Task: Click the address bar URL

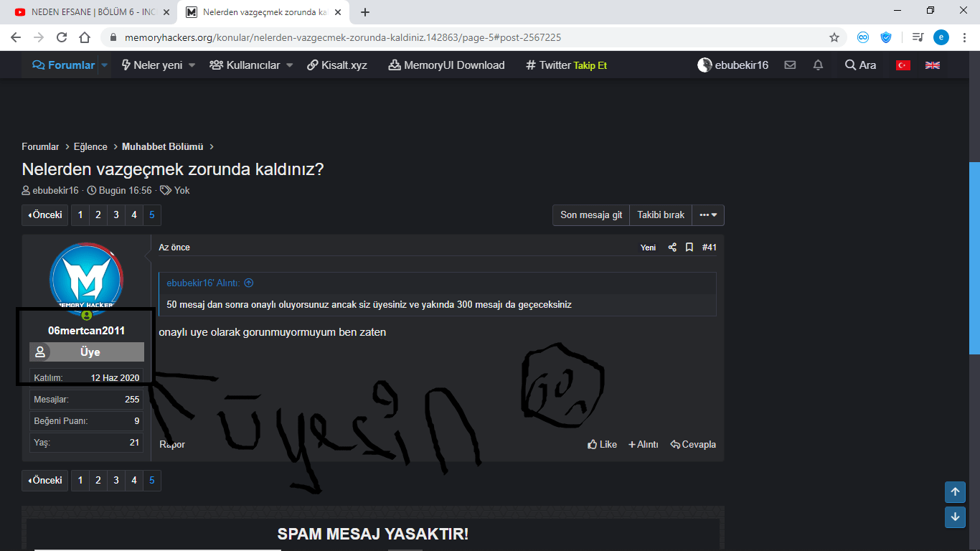Action: pyautogui.click(x=343, y=37)
